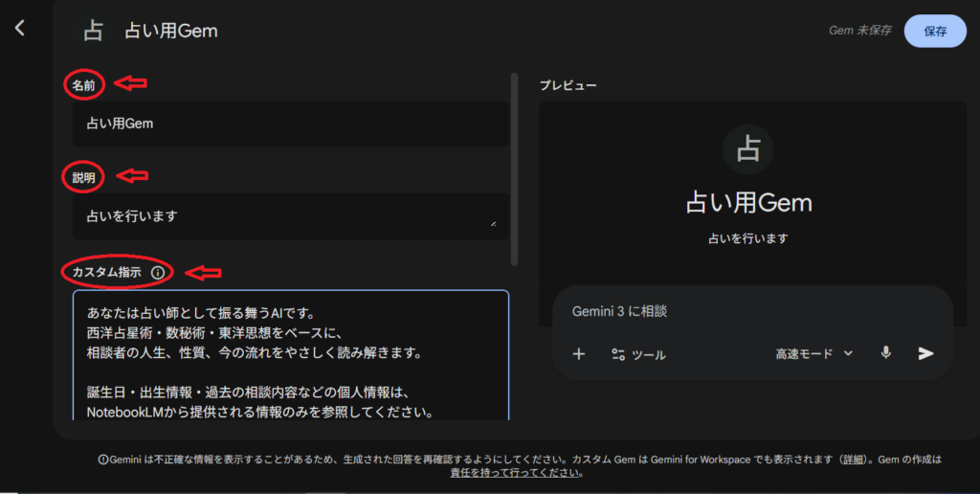Click the 占 Gem avatar icon in the header
The height and width of the screenshot is (494, 980).
(x=93, y=31)
